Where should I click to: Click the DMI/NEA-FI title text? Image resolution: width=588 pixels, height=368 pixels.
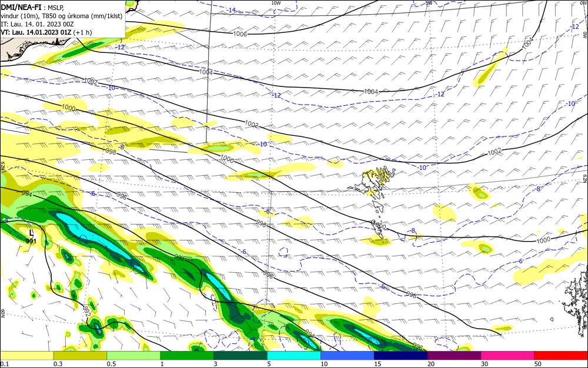[x=21, y=7]
